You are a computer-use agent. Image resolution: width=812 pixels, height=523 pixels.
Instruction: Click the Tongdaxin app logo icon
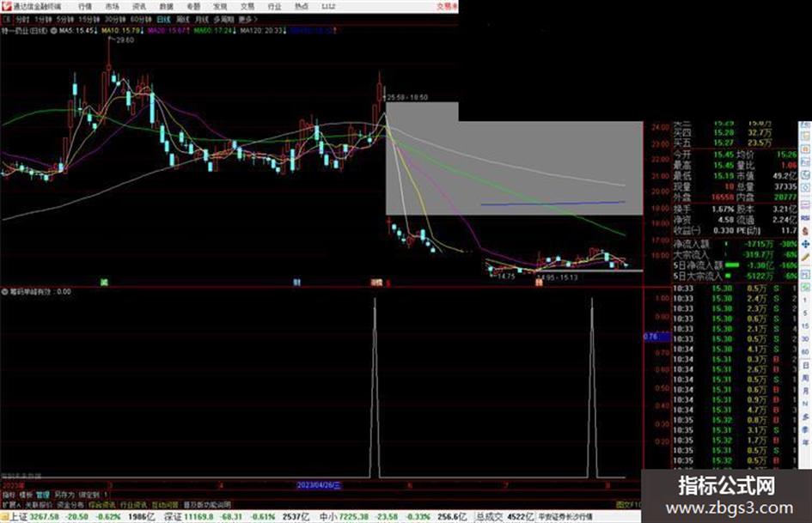pos(7,6)
